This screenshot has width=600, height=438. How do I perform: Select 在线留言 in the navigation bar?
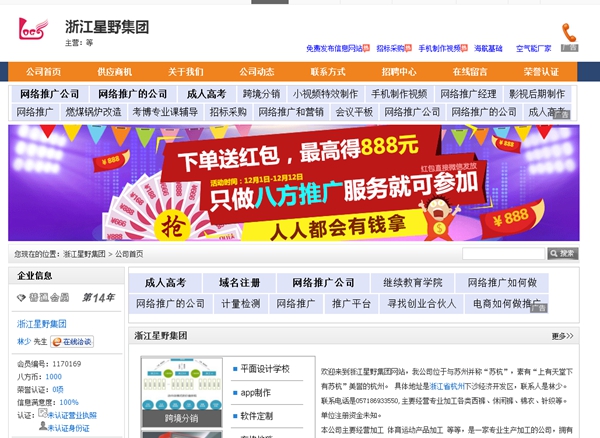[470, 72]
